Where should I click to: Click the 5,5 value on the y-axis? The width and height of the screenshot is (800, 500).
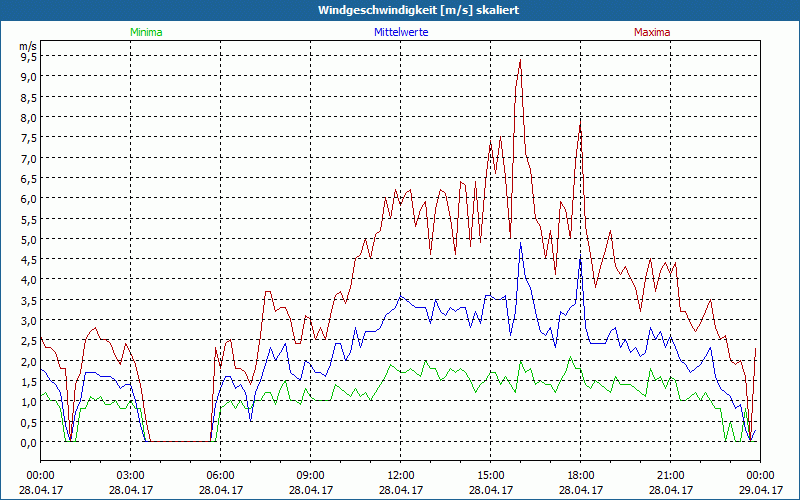(29, 219)
